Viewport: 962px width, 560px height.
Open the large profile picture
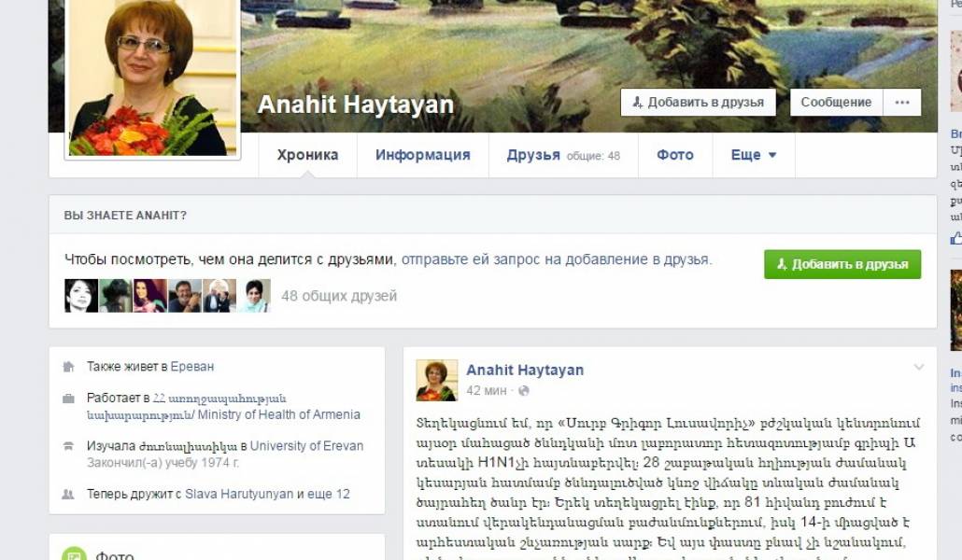click(x=152, y=77)
